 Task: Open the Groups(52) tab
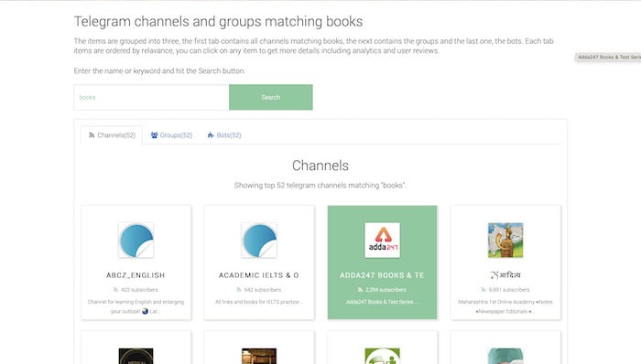(171, 135)
